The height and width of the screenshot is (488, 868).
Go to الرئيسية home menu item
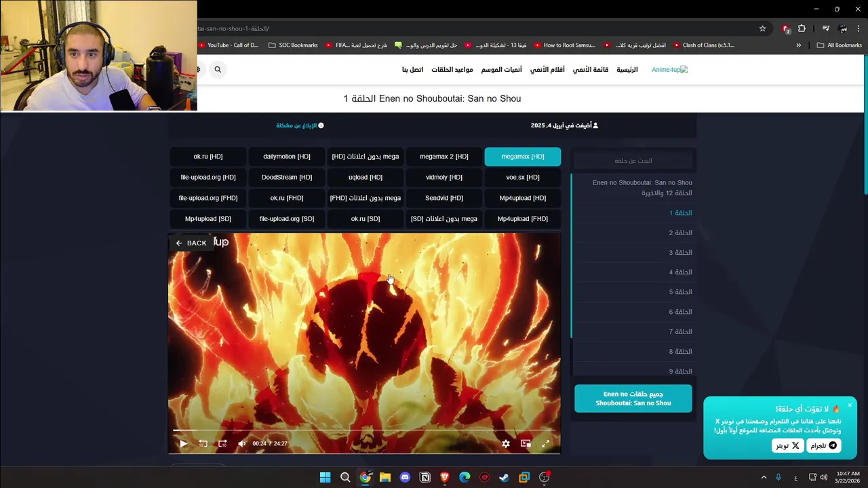click(x=627, y=70)
